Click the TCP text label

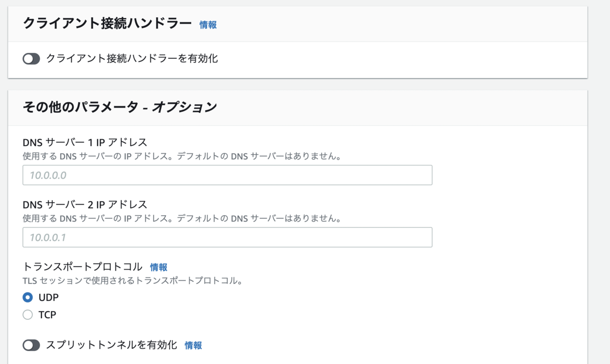pyautogui.click(x=47, y=315)
